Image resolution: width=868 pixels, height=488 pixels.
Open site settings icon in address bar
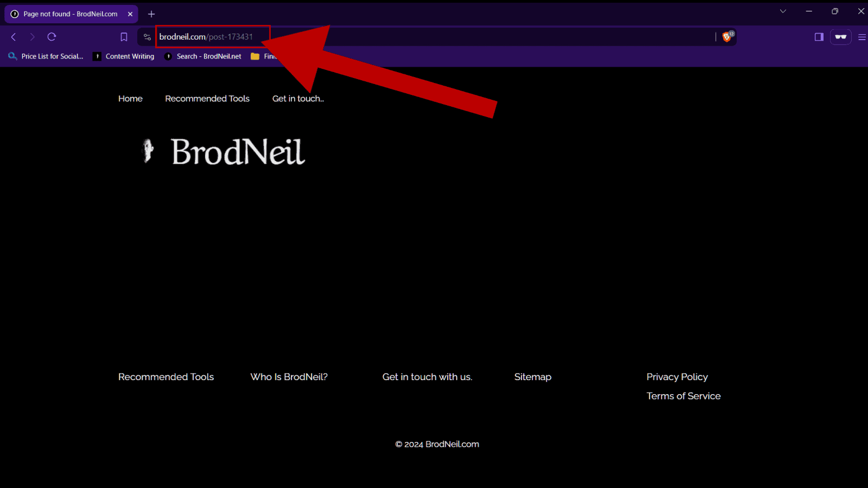click(147, 37)
